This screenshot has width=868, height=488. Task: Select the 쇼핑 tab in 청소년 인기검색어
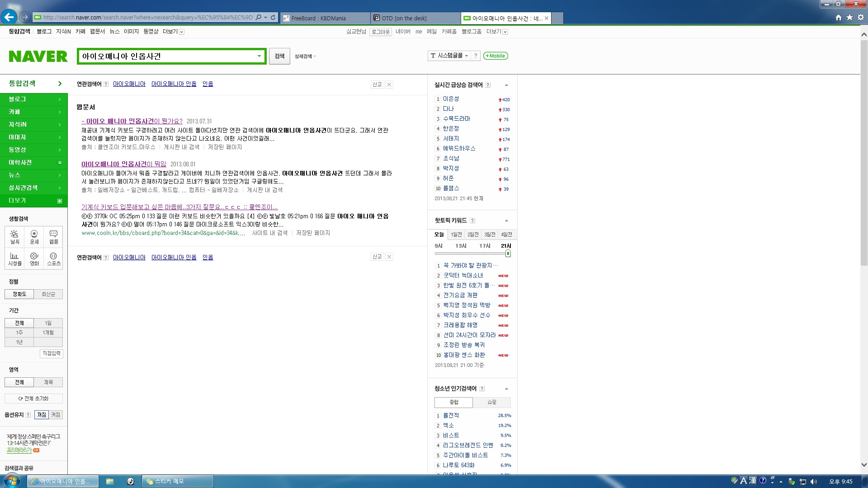pyautogui.click(x=492, y=402)
